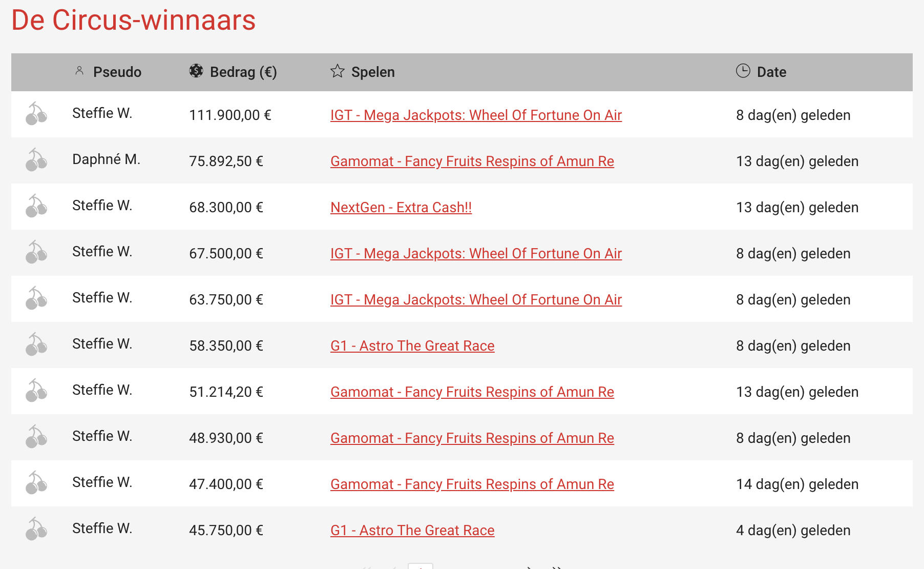Open Astro The Great Race in 58.350,00 € row

pyautogui.click(x=412, y=346)
